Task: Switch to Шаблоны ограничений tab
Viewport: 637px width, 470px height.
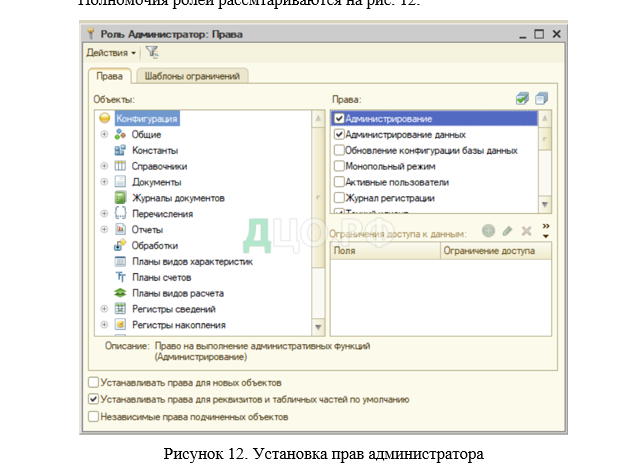Action: click(193, 76)
